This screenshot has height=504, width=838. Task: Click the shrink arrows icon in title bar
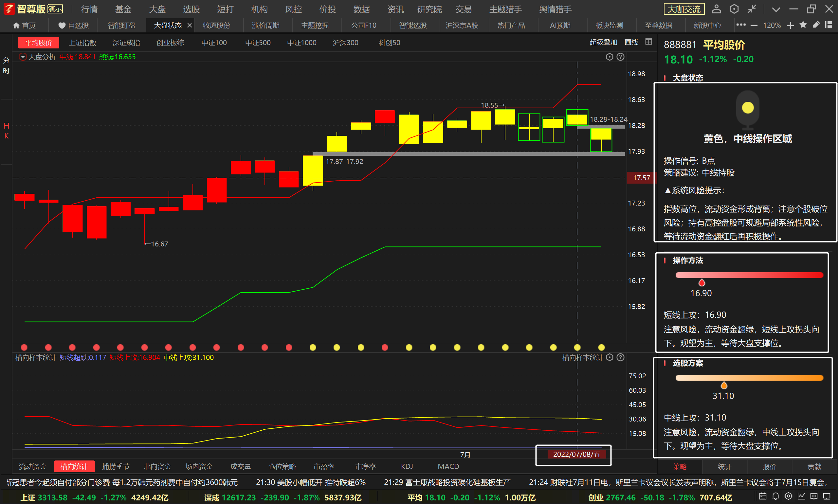pos(752,9)
